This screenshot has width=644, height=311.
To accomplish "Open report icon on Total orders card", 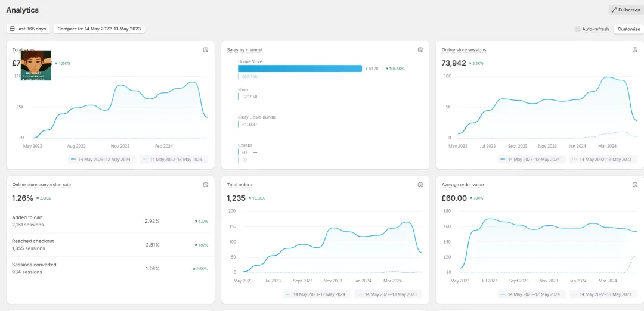I will pos(420,185).
